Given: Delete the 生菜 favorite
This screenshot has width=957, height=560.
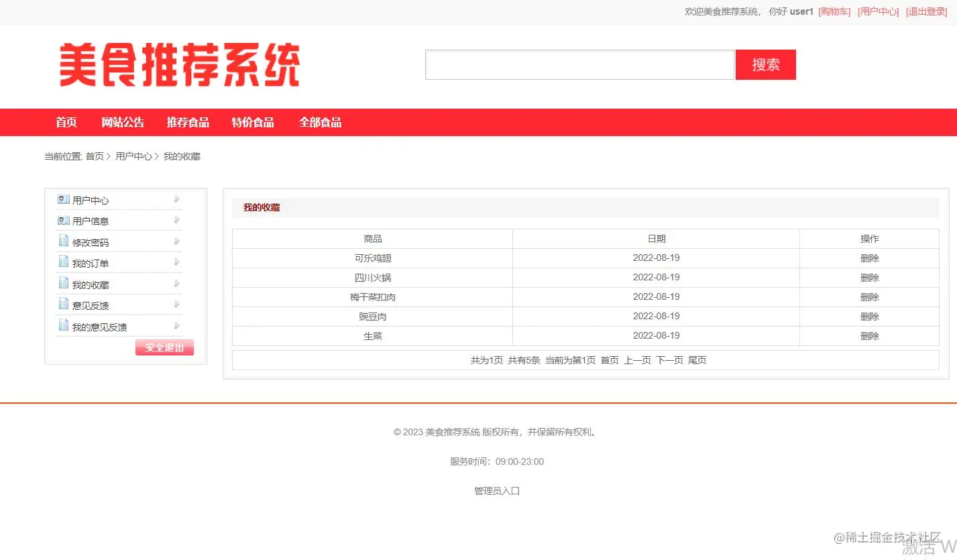Looking at the screenshot, I should [870, 336].
